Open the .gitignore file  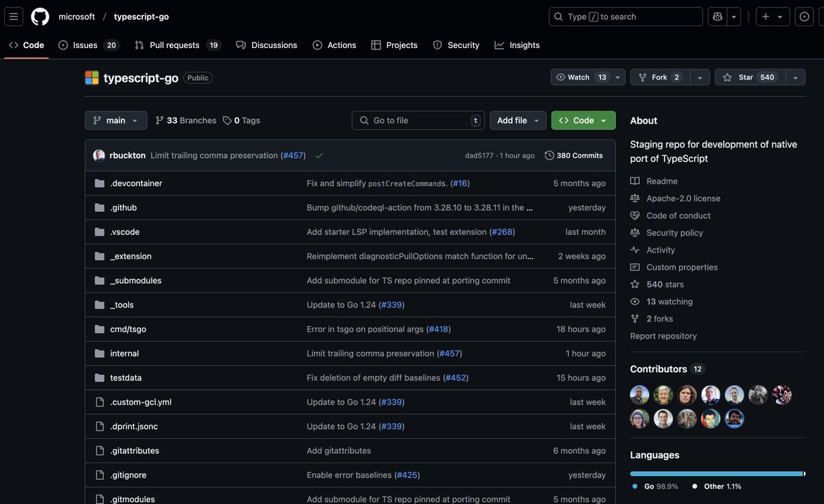128,475
